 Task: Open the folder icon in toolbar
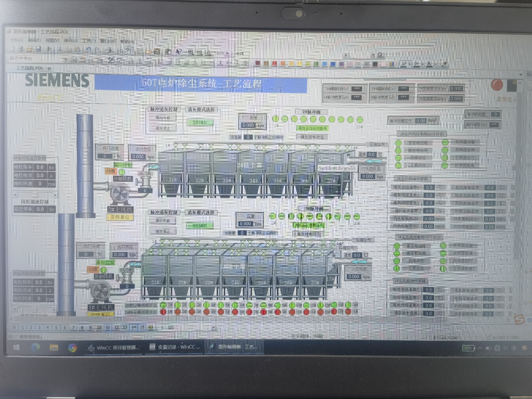pos(29,49)
